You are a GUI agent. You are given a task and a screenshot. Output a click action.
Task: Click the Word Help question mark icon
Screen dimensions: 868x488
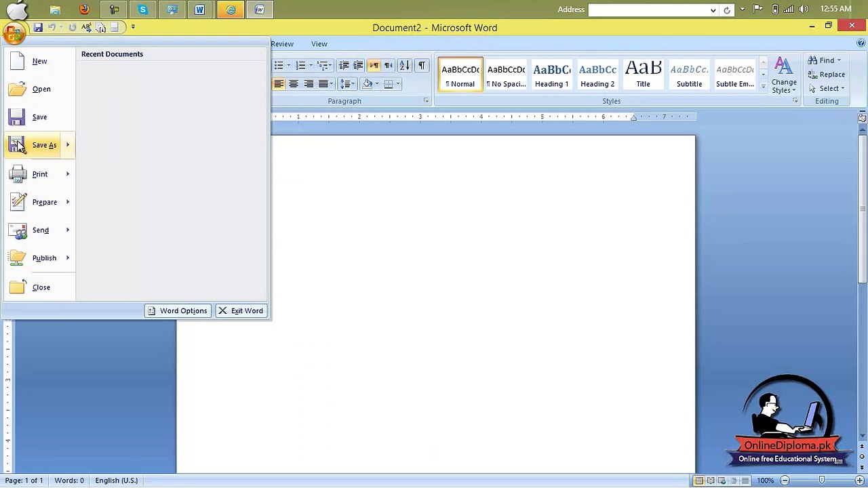point(861,43)
